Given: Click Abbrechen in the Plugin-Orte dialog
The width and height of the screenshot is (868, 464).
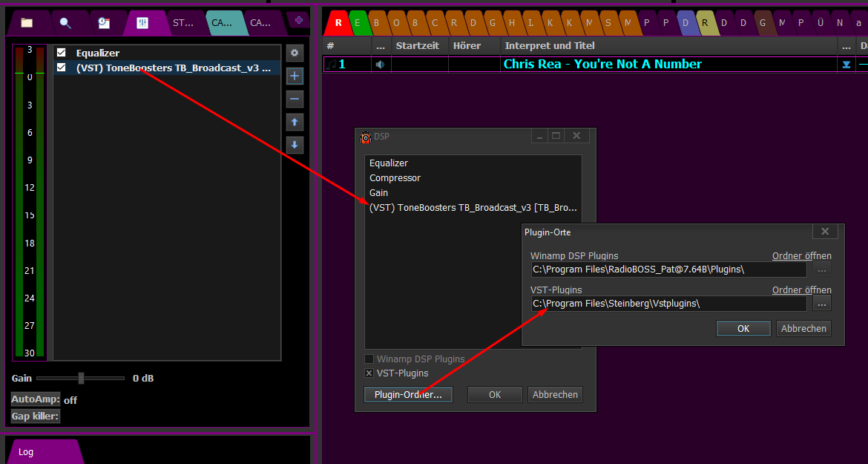Looking at the screenshot, I should [x=803, y=328].
